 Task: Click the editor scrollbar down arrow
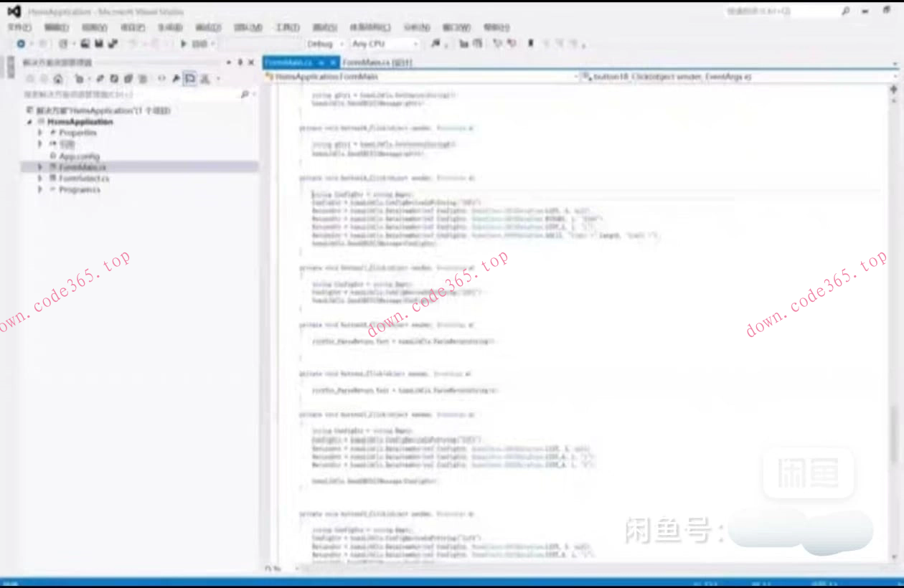click(894, 556)
